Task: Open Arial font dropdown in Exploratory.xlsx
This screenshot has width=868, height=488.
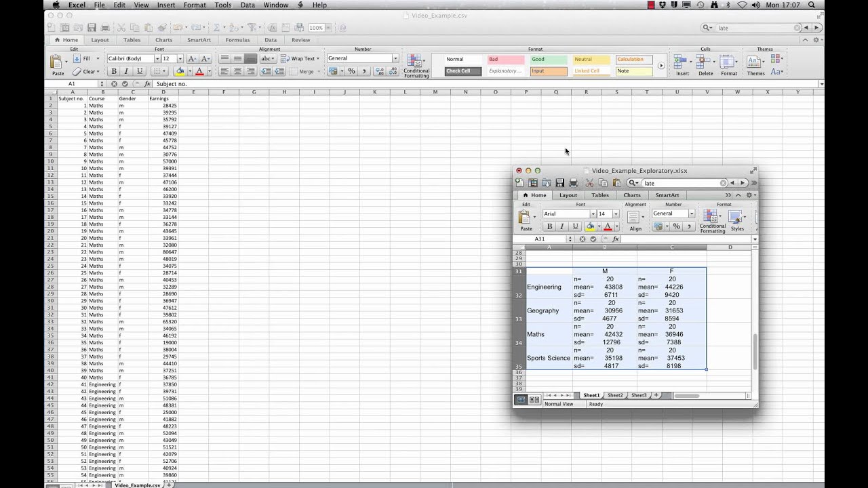Action: click(593, 214)
